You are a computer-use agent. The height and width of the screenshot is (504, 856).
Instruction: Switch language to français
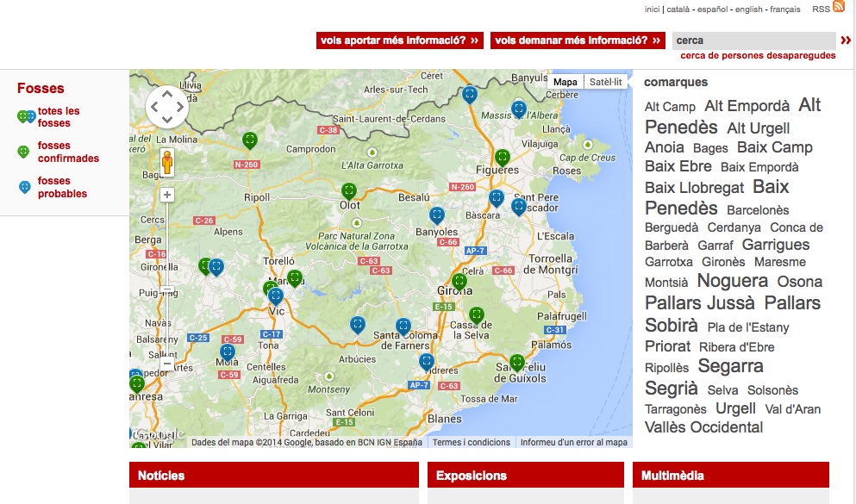click(x=785, y=9)
